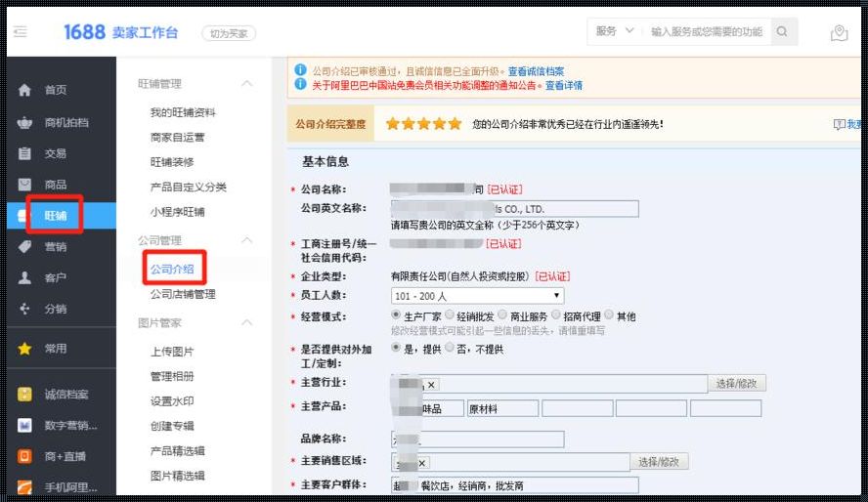Click the home icon labeled 首页
The image size is (868, 502).
pyautogui.click(x=25, y=90)
